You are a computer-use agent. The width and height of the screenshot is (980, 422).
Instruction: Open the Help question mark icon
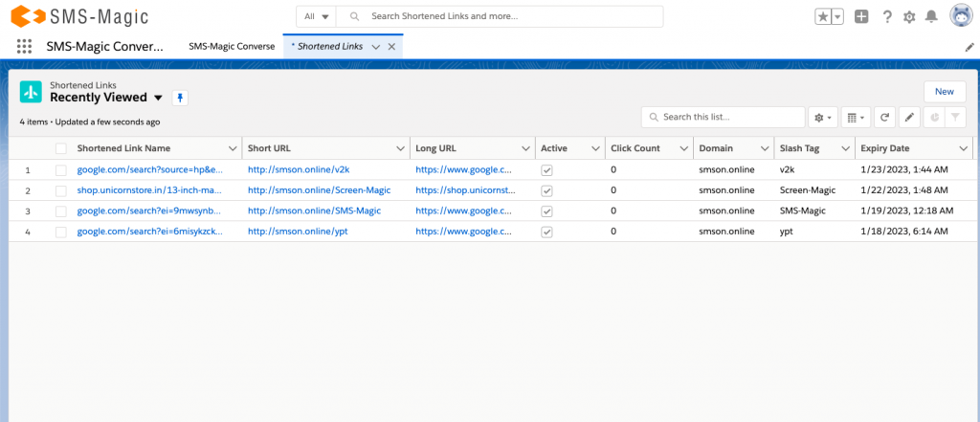tap(887, 17)
